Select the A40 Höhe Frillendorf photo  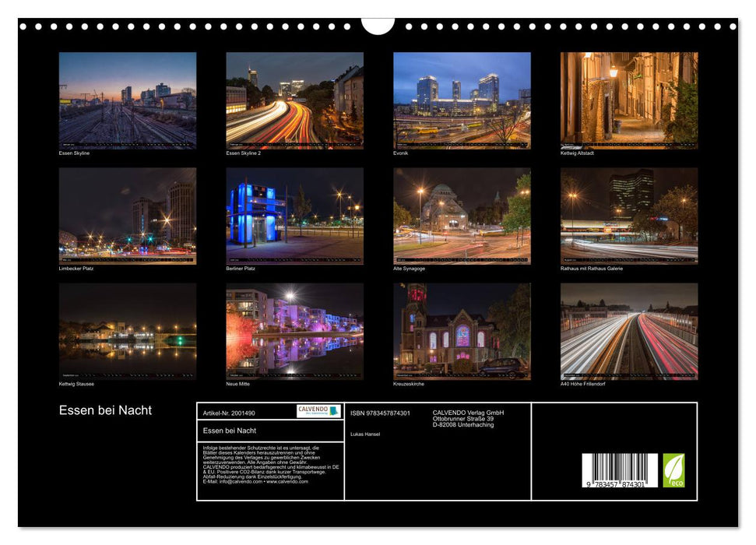pyautogui.click(x=629, y=331)
